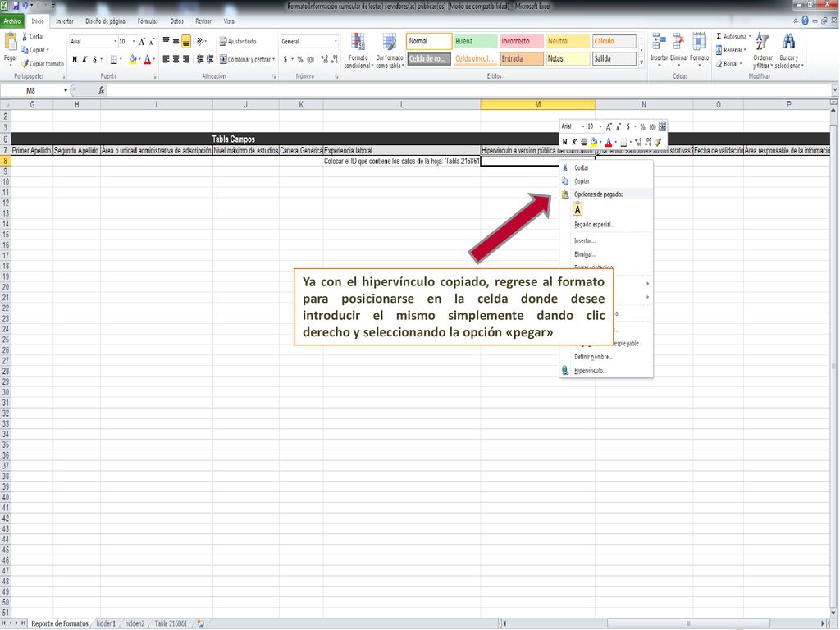Click the fx insert function icon
This screenshot has width=840, height=630.
(x=101, y=90)
